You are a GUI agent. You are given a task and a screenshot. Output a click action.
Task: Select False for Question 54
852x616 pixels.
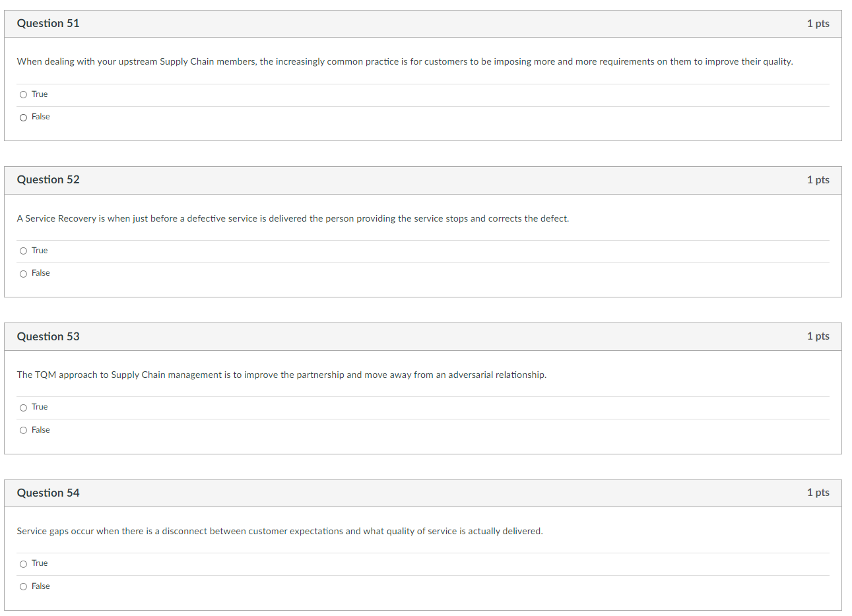click(23, 586)
